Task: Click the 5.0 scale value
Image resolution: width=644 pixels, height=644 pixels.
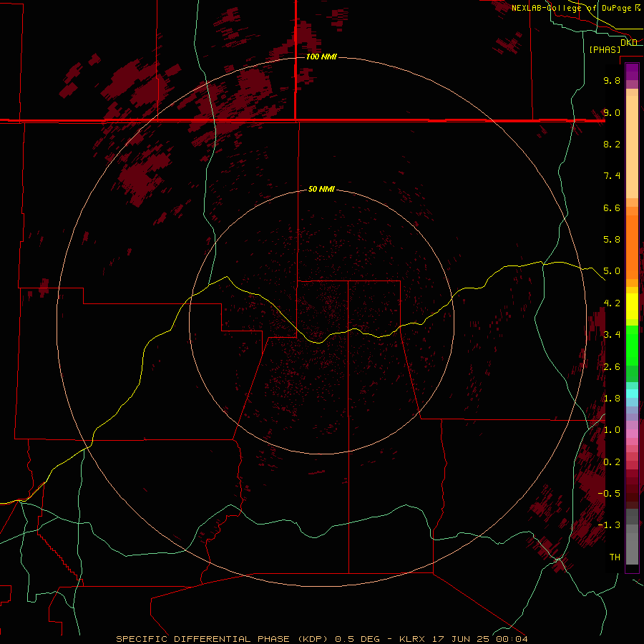Action: [x=612, y=271]
